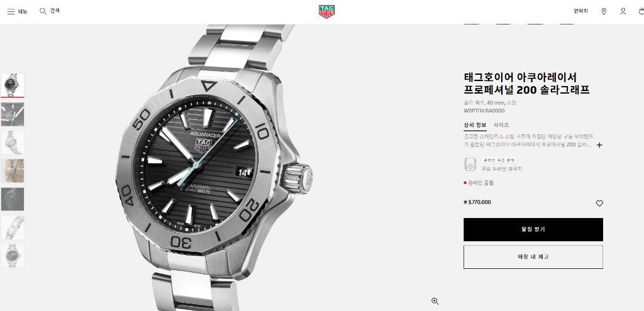The width and height of the screenshot is (644, 311).
Task: Zoom the watch image with magnifier
Action: 435,301
